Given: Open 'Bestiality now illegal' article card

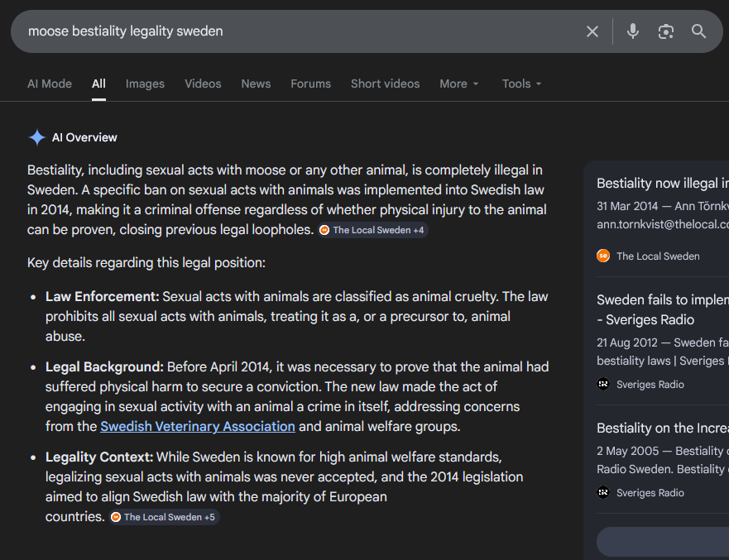Looking at the screenshot, I should click(663, 183).
